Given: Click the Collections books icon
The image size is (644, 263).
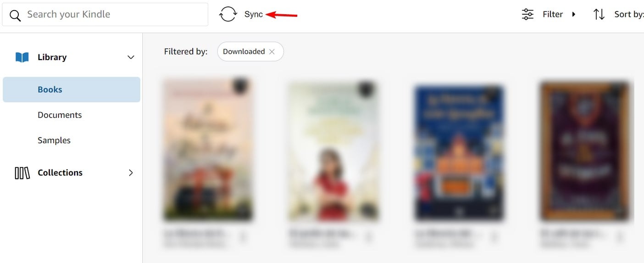Looking at the screenshot, I should (x=22, y=173).
